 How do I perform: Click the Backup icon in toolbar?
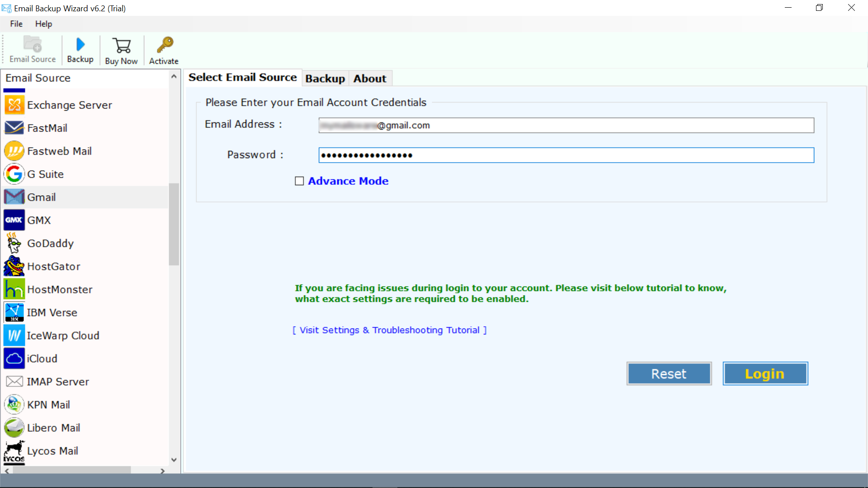[x=80, y=49]
